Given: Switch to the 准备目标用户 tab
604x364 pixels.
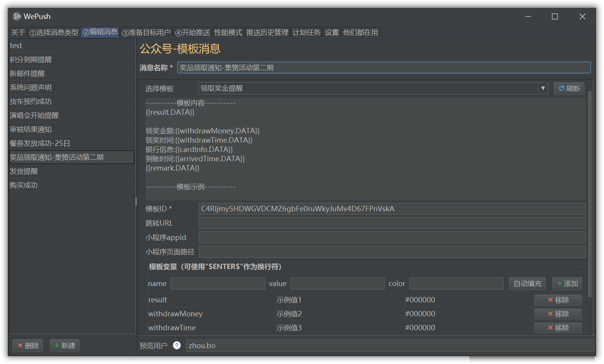Looking at the screenshot, I should [x=146, y=33].
